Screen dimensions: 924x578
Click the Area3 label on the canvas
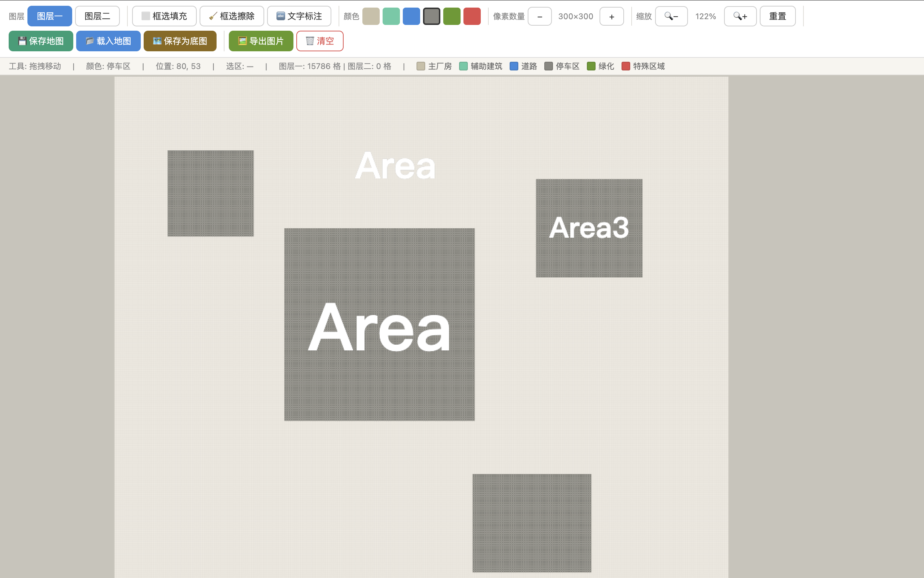pos(589,228)
